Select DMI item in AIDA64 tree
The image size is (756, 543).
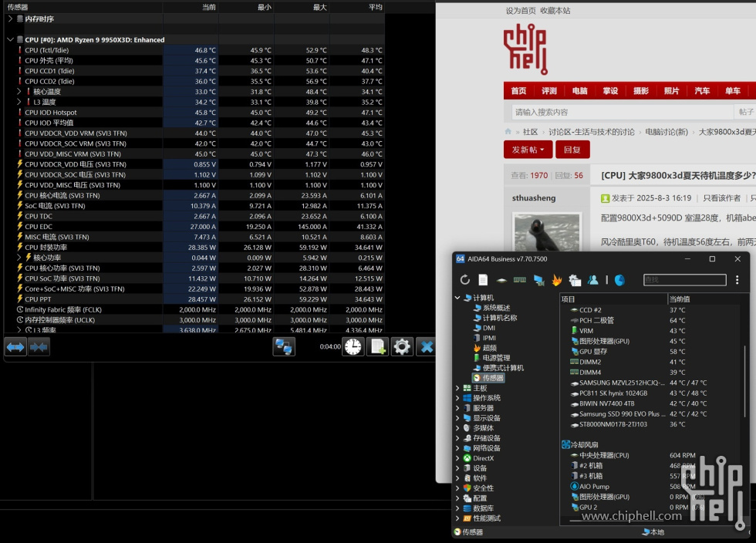point(489,328)
